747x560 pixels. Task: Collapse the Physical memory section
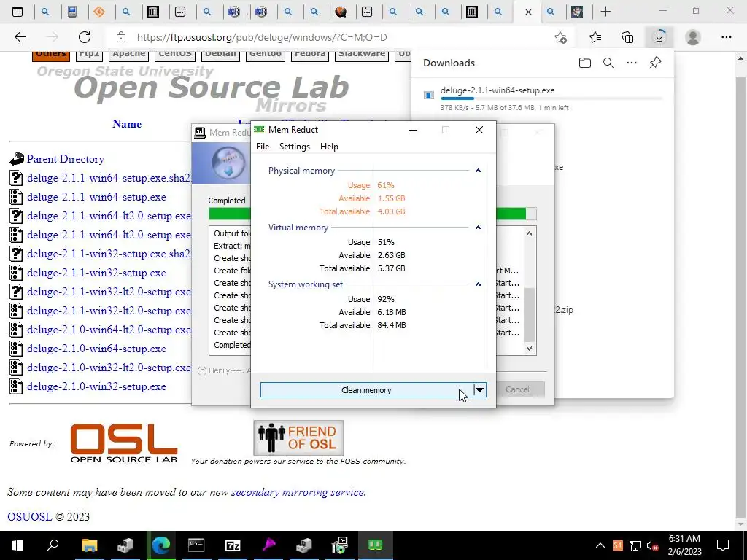point(478,171)
